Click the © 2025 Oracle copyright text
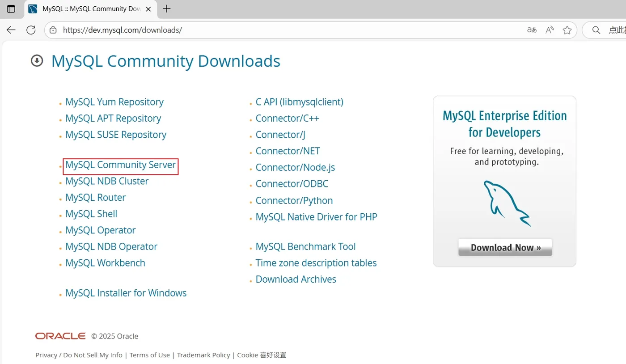The width and height of the screenshot is (626, 364). [115, 336]
